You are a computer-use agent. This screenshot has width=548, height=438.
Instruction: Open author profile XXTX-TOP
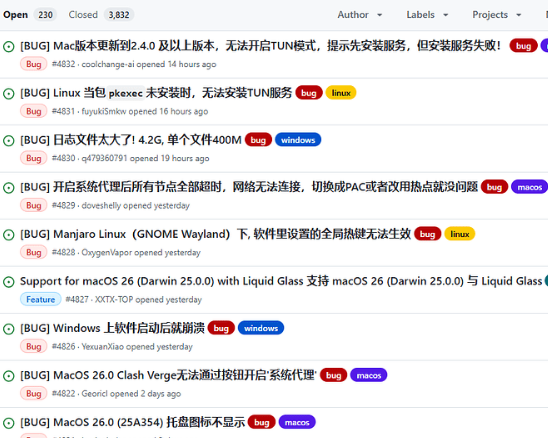114,300
